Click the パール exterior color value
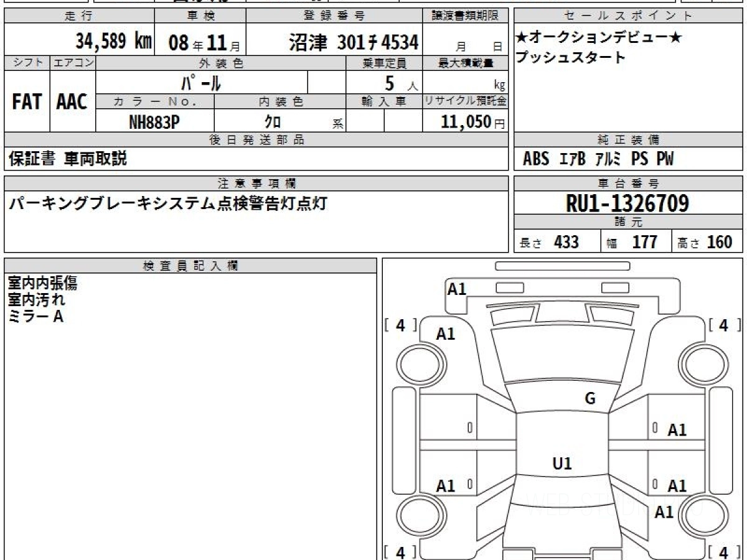 tap(201, 82)
